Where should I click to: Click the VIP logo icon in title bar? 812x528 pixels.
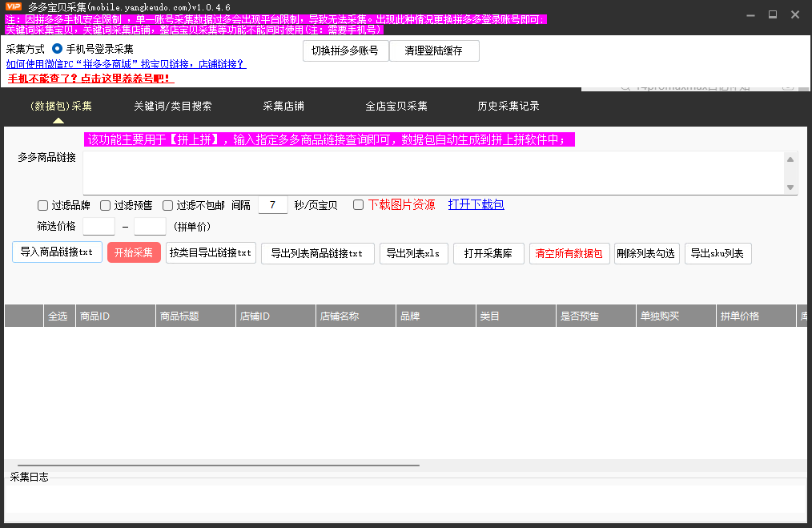14,6
